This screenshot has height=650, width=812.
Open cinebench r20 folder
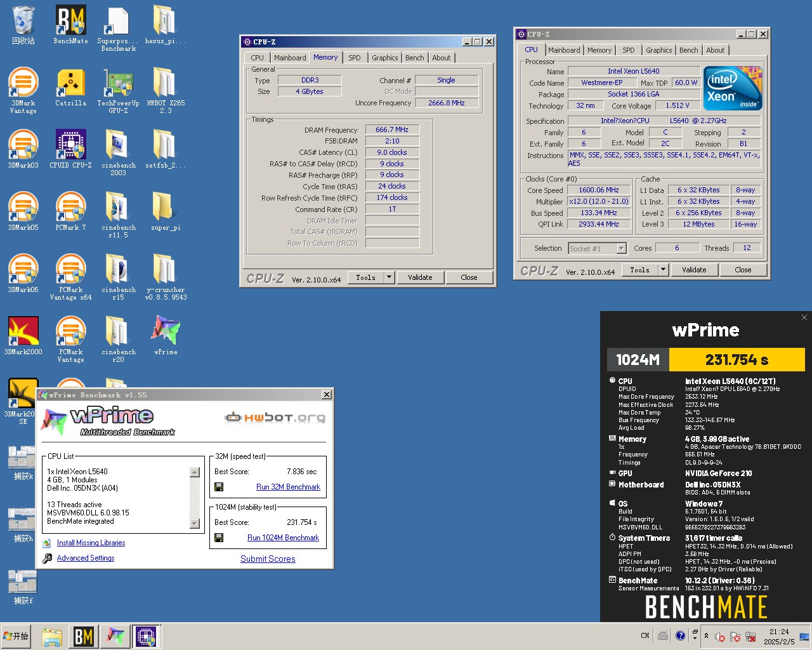coord(118,340)
